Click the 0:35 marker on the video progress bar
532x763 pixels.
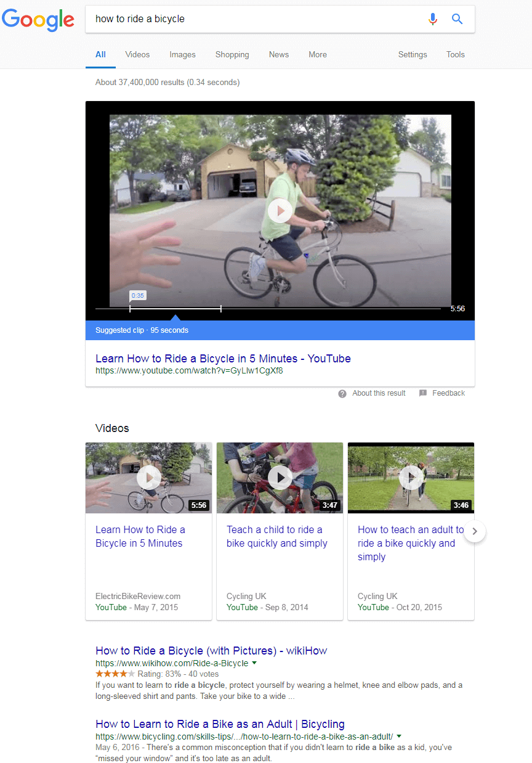138,295
